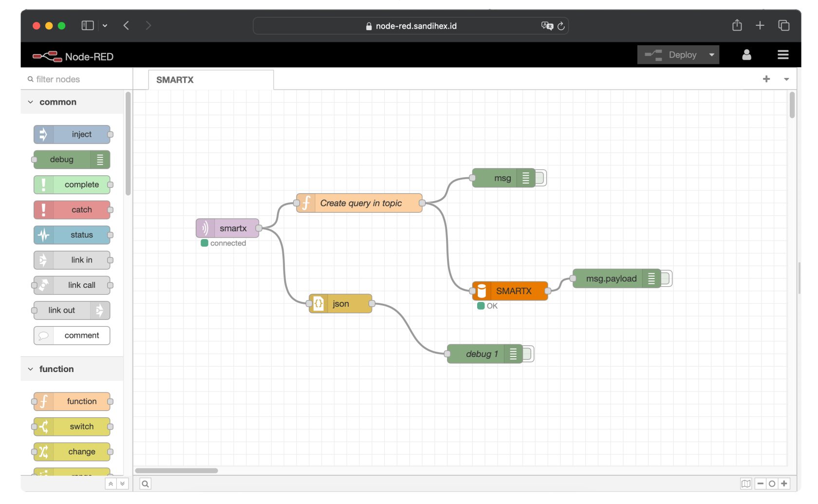Go back in Safari history
Image resolution: width=818 pixels, height=504 pixels.
(126, 25)
